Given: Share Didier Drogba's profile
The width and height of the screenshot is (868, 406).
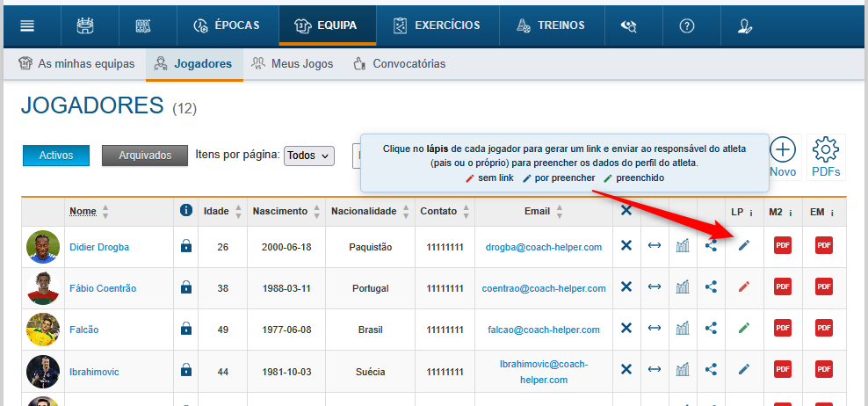Looking at the screenshot, I should (x=711, y=245).
